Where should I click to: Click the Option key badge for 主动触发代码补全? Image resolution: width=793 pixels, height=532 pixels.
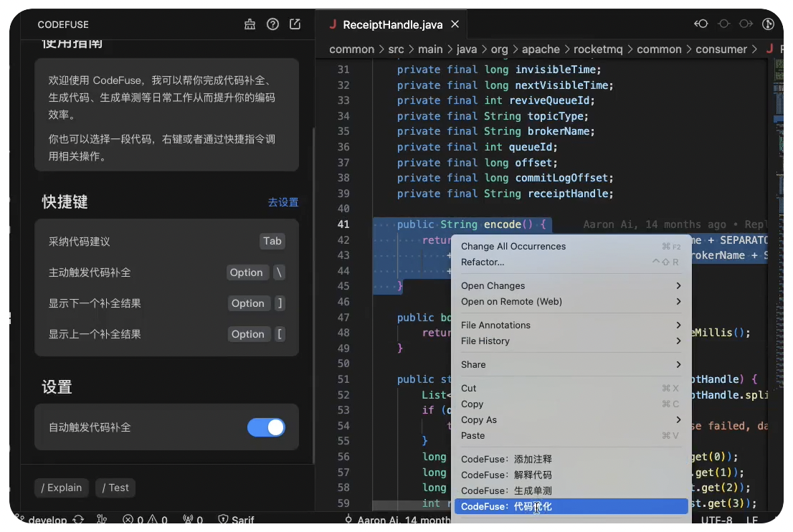click(x=247, y=272)
